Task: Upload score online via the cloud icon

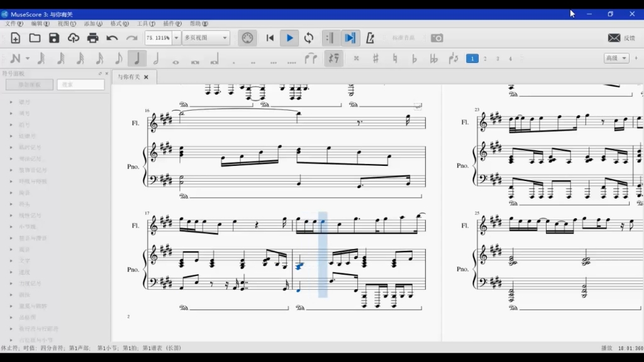Action: (x=73, y=38)
